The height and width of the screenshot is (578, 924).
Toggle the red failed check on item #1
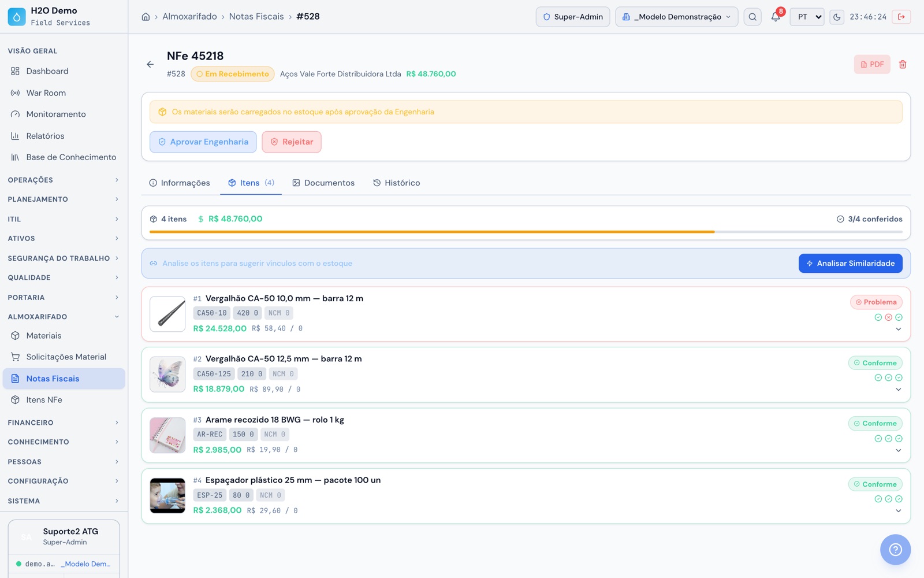click(888, 317)
